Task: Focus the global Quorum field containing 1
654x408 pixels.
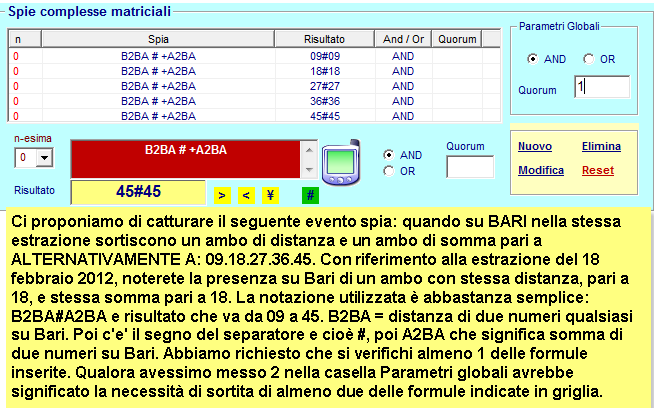Action: pyautogui.click(x=602, y=87)
